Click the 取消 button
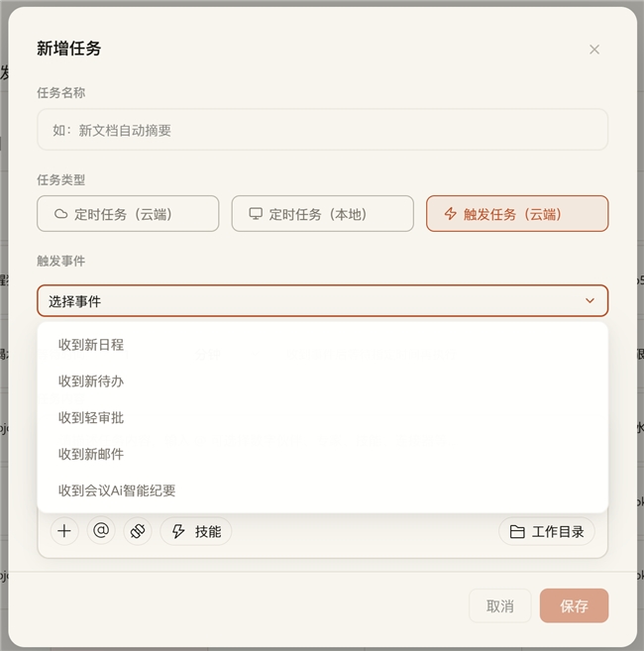 coord(500,605)
